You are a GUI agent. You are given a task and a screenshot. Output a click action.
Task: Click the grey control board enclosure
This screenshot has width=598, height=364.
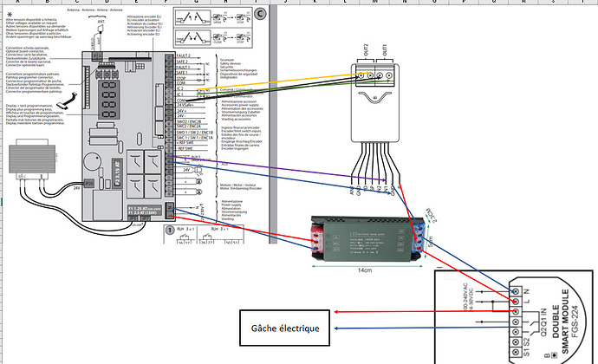[121, 130]
